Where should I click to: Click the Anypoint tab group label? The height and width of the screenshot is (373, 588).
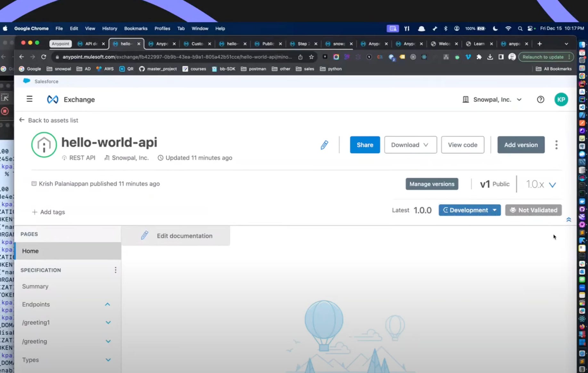(61, 44)
